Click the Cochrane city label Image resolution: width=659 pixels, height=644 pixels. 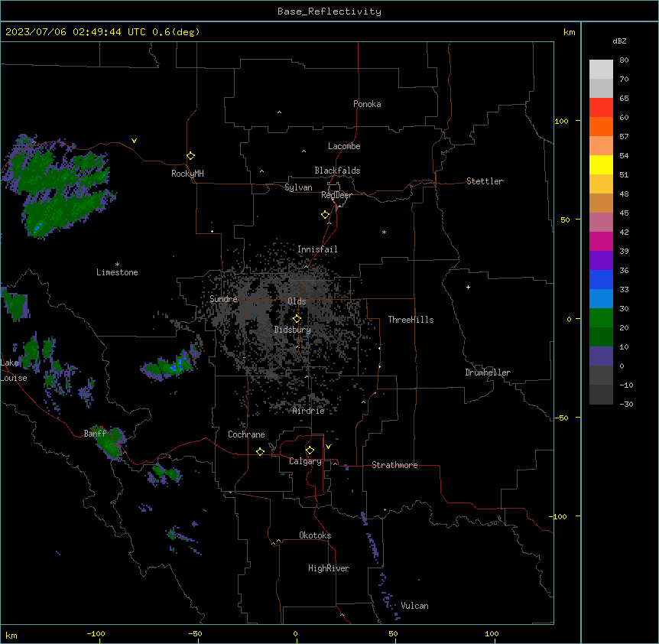(x=246, y=434)
